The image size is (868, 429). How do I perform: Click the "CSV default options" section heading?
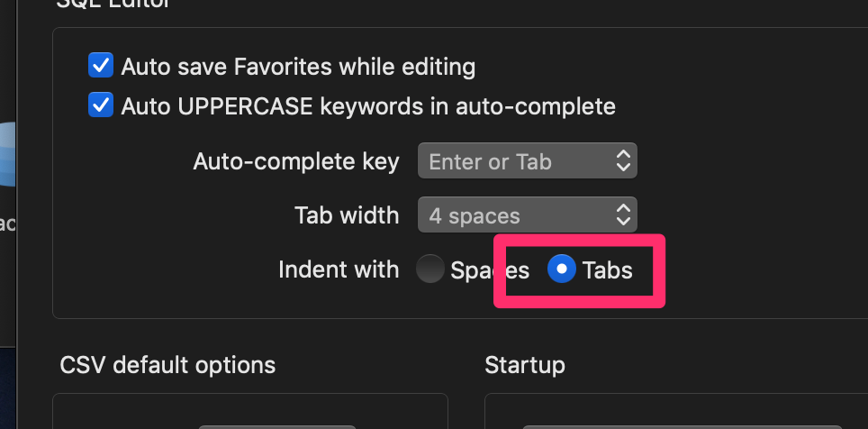tap(167, 365)
